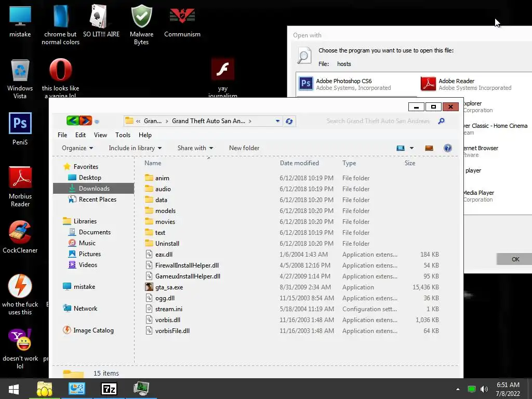Expand the address bar history dropdown
The image size is (532, 399).
(277, 121)
